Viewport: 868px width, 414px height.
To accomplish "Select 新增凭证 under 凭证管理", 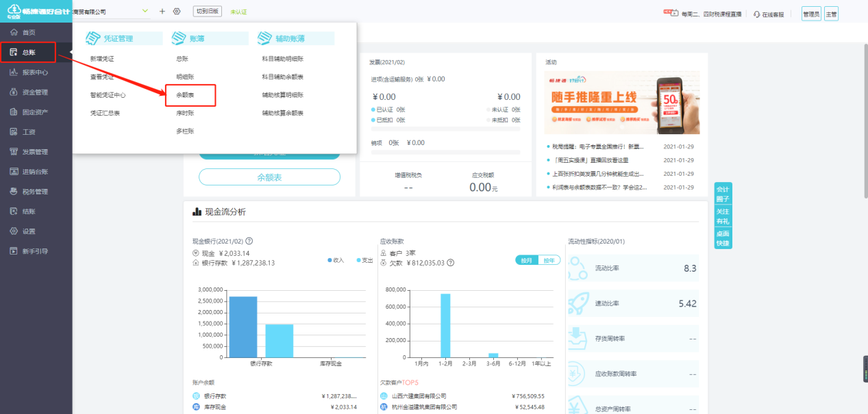I will (x=102, y=59).
